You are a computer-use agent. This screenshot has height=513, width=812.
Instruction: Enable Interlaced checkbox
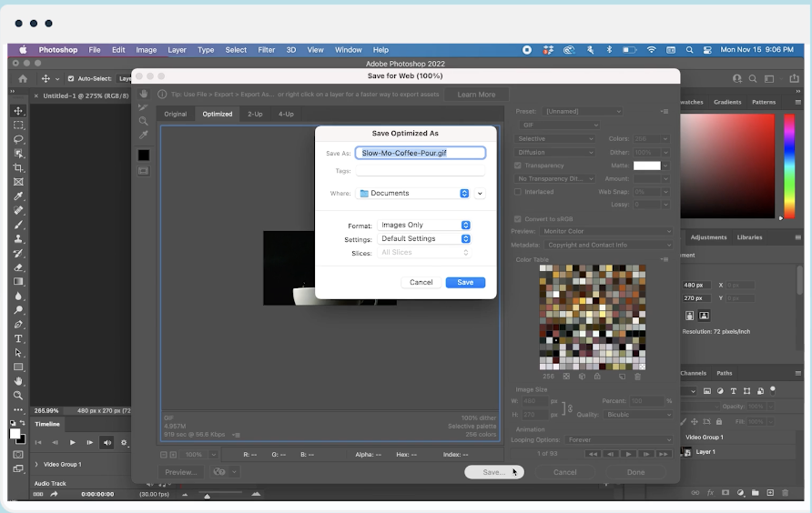517,192
